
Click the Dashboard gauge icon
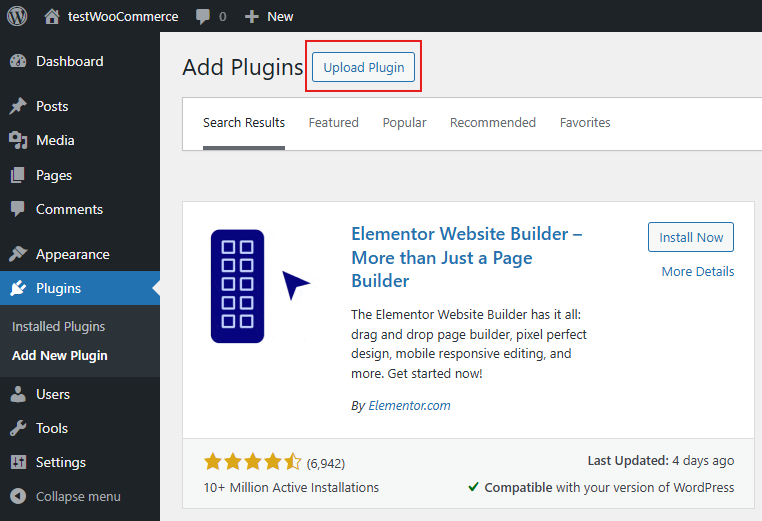click(18, 61)
